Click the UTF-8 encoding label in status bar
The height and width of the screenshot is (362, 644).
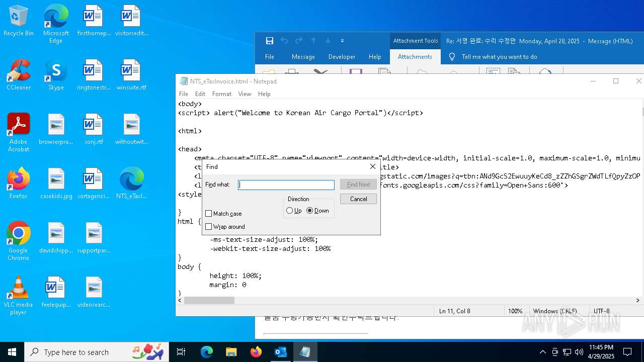pos(602,311)
